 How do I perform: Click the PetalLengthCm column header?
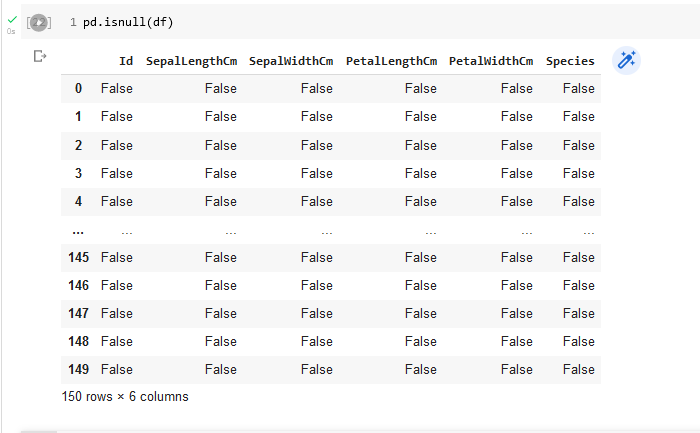(x=391, y=61)
